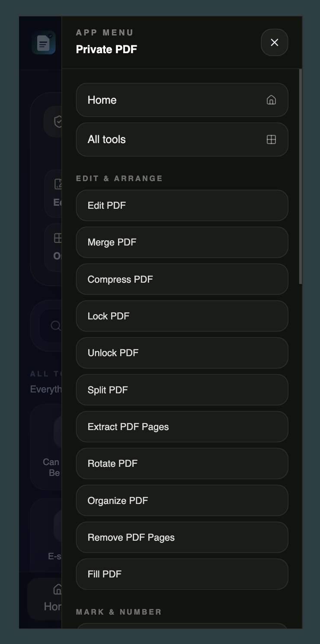Select Organize PDF entry
Image resolution: width=320 pixels, height=644 pixels.
pyautogui.click(x=182, y=501)
